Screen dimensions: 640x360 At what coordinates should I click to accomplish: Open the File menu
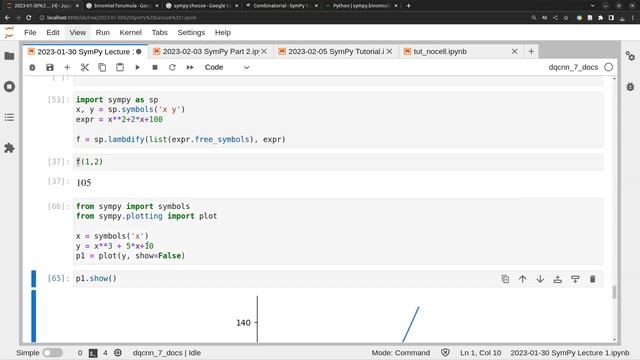tap(30, 32)
